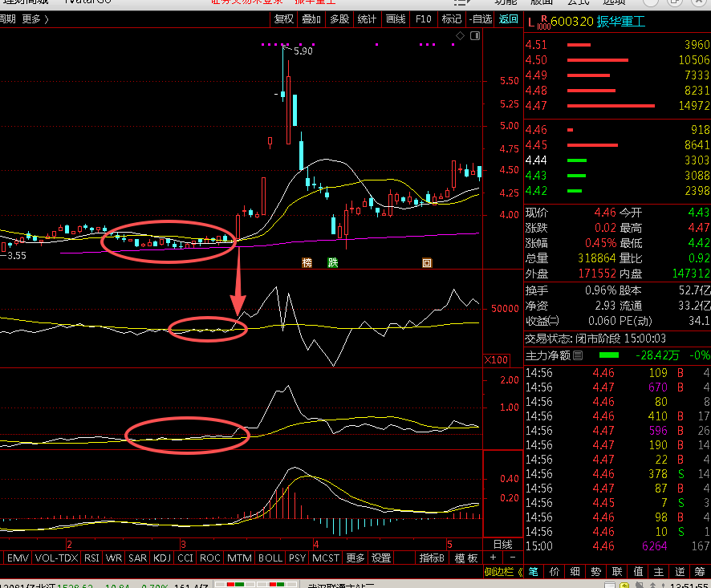Screen dimensions: 711x588
Task: Select the WR indicator tab
Action: pos(114,558)
